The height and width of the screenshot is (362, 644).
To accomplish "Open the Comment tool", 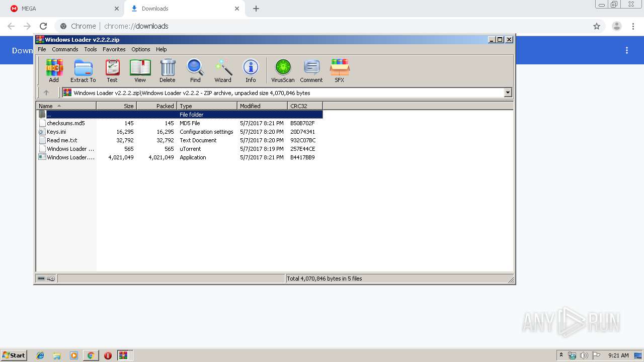I will click(311, 70).
